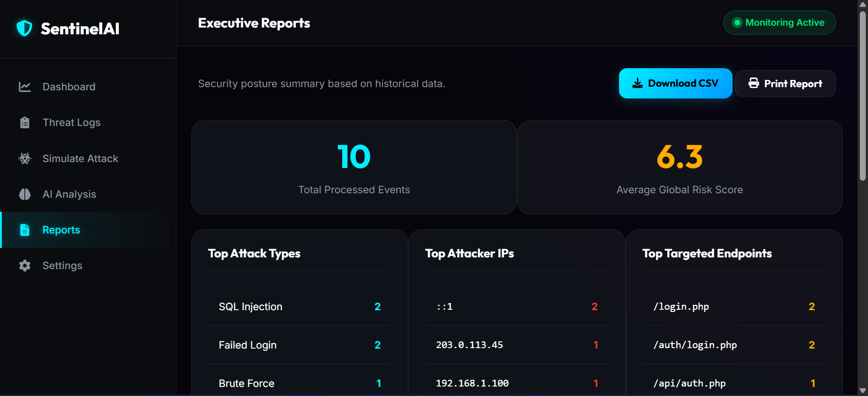This screenshot has width=868, height=396.
Task: Click the Settings gear icon
Action: tap(25, 266)
